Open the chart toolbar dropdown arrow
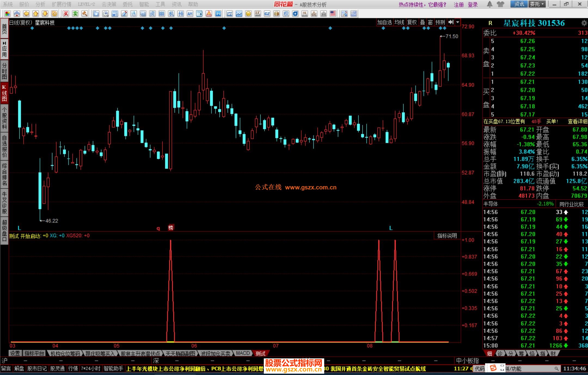 458,22
